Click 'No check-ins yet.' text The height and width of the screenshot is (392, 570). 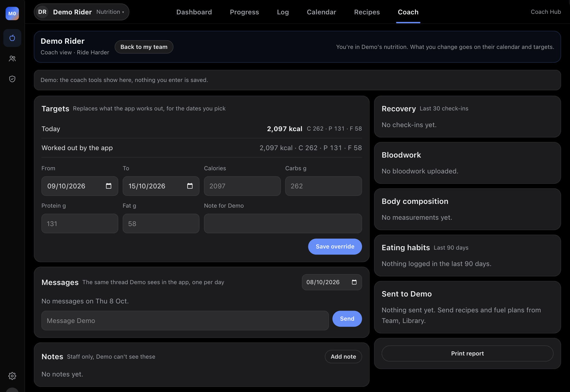coord(409,125)
